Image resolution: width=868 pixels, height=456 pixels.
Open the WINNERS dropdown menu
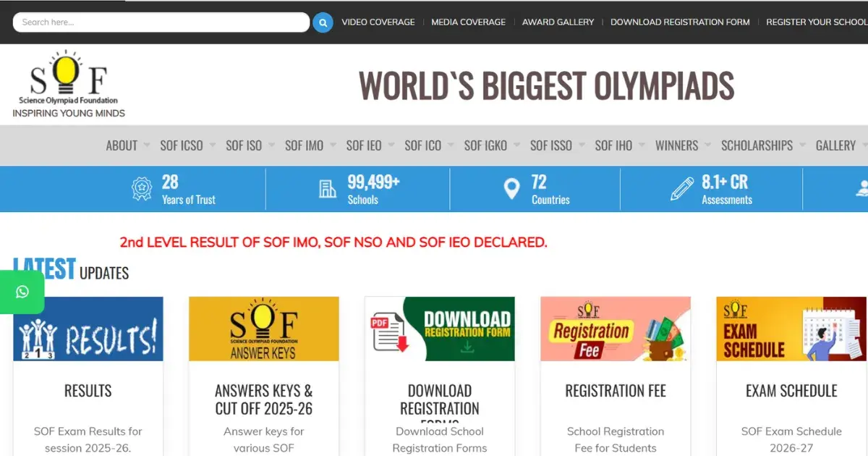point(676,145)
